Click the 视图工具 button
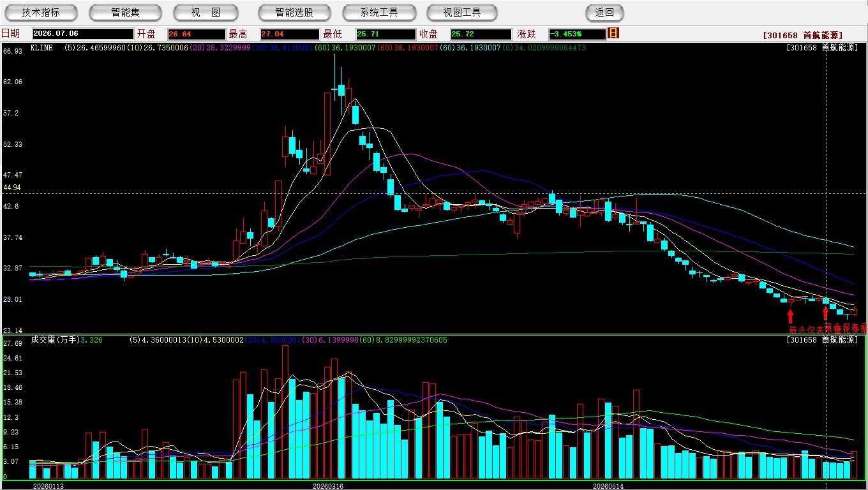The width and height of the screenshot is (868, 490). coord(462,13)
